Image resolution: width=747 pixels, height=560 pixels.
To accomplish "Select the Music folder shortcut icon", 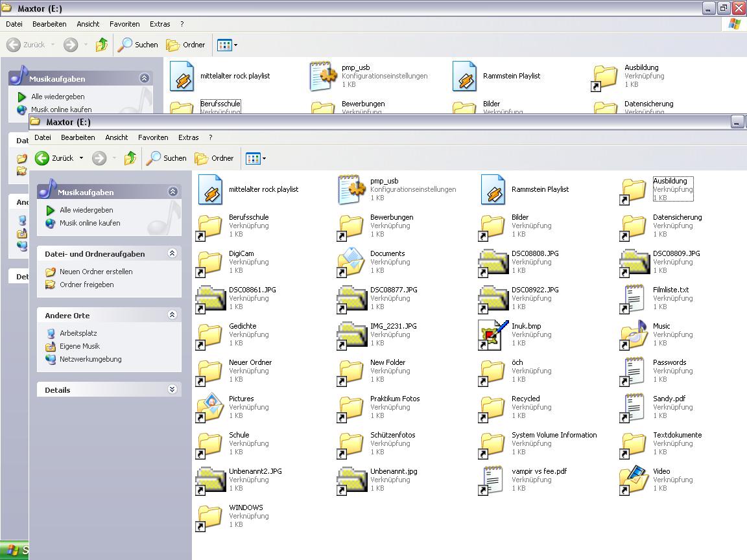I will pos(634,334).
